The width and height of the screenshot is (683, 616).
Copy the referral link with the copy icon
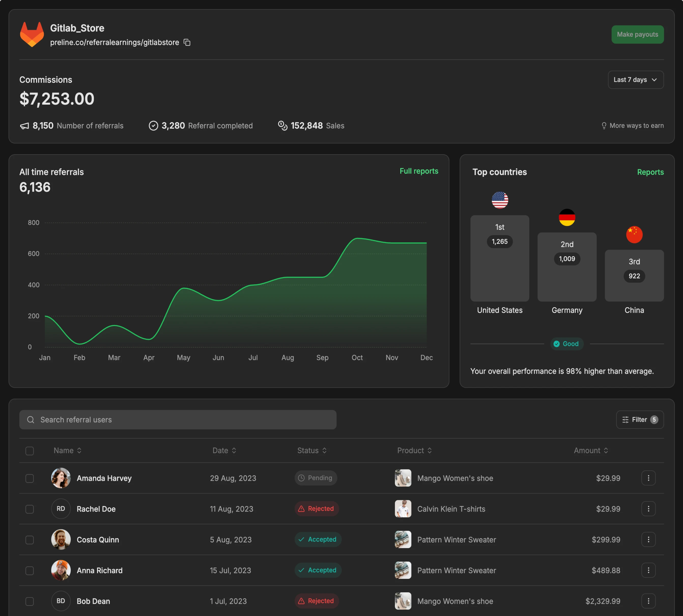click(187, 42)
